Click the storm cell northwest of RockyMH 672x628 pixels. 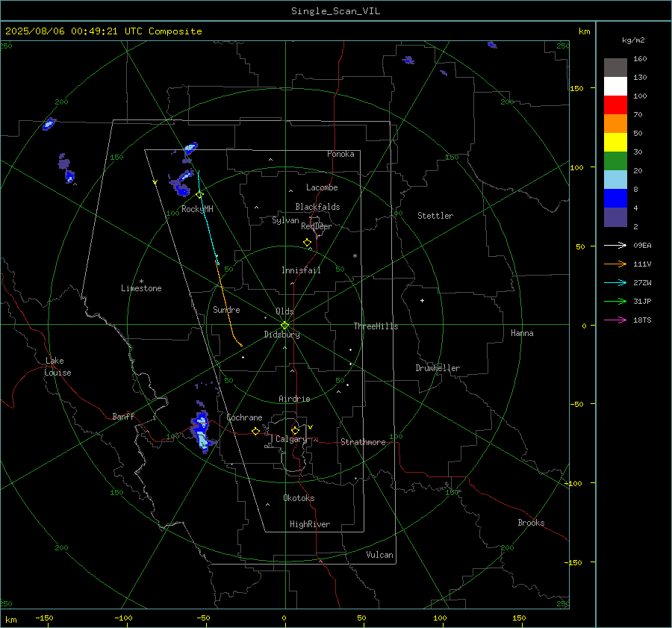click(181, 183)
